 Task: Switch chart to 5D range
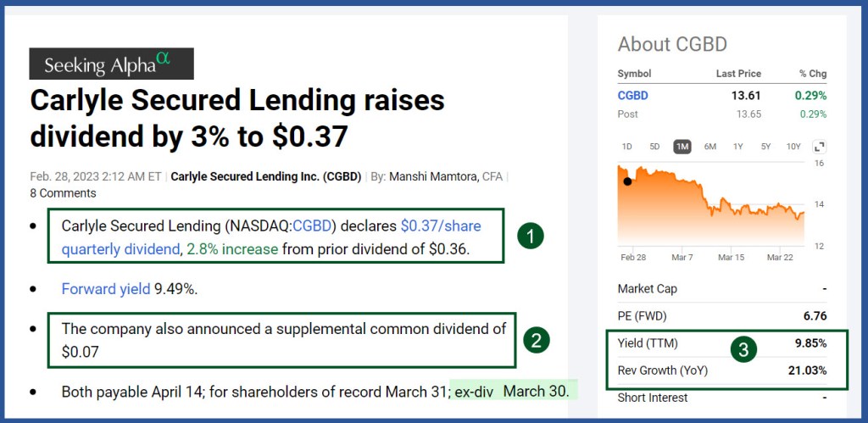pyautogui.click(x=654, y=147)
